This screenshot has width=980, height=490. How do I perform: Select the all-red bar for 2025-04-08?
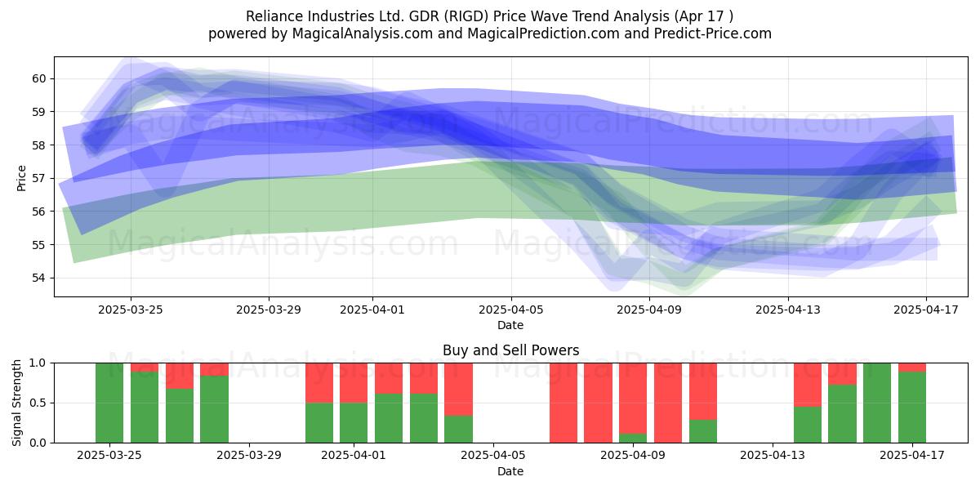point(598,403)
